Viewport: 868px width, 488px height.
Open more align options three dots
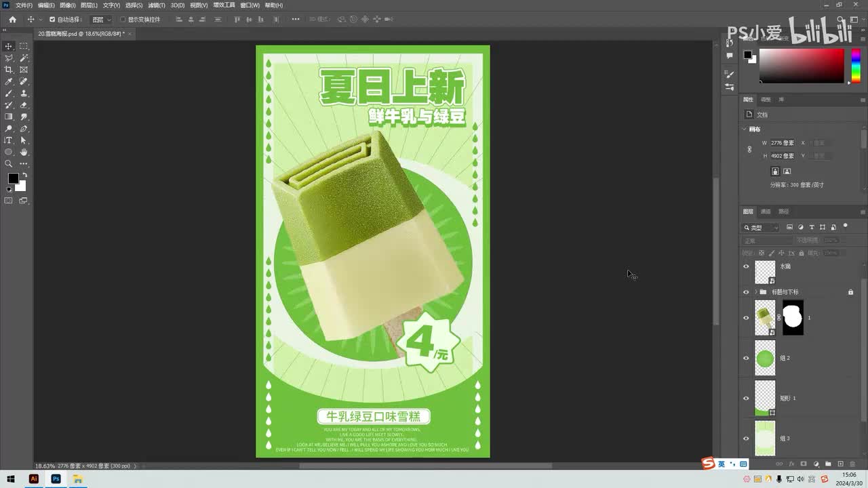click(296, 20)
